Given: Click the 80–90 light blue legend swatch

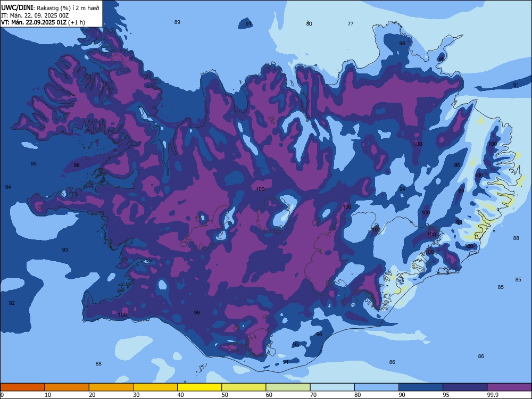Looking at the screenshot, I should pos(377,387).
